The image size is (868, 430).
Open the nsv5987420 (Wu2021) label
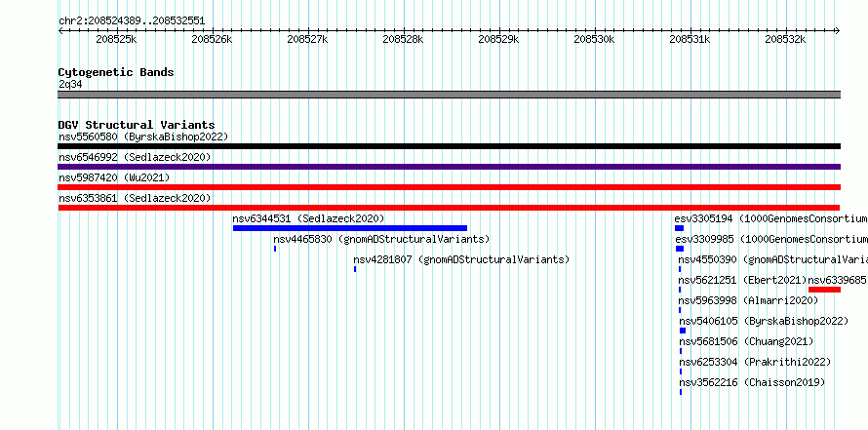[x=114, y=177]
